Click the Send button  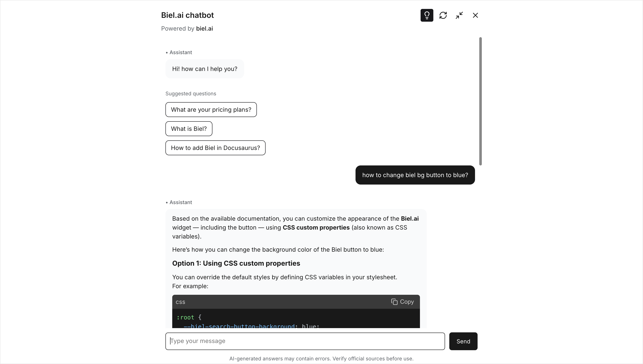tap(463, 341)
